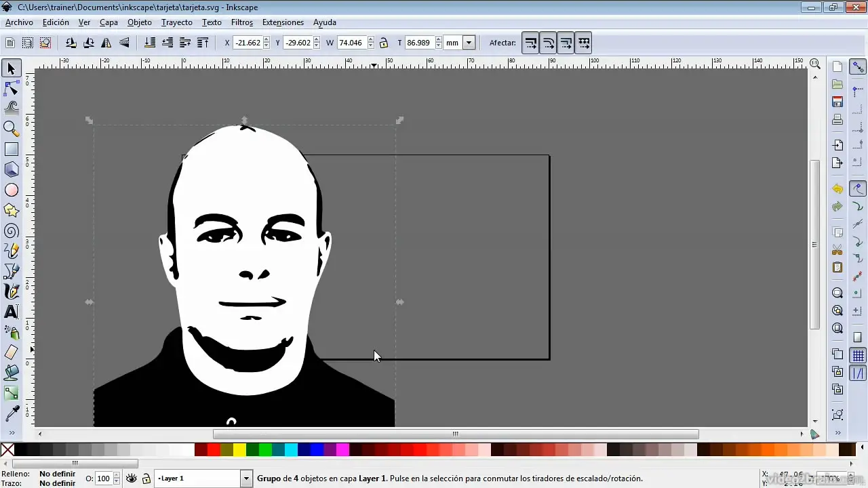Click Relleno 'No definir' fill indicator

(x=58, y=474)
